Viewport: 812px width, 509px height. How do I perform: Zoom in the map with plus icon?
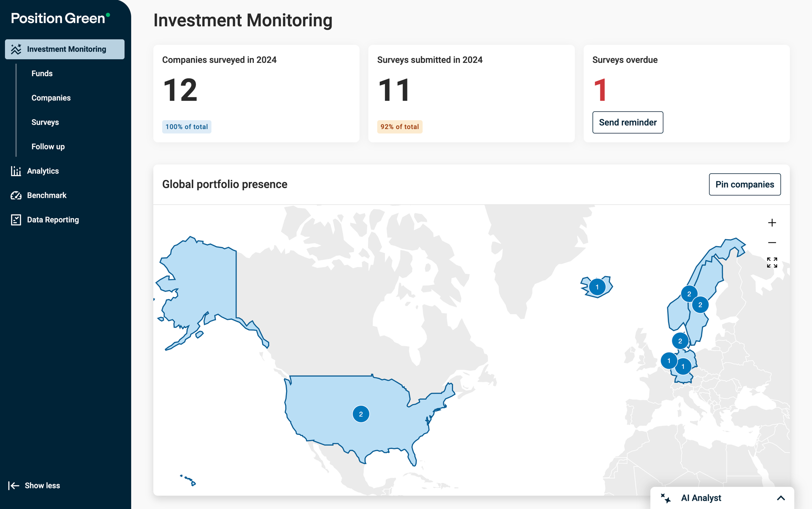click(x=772, y=223)
